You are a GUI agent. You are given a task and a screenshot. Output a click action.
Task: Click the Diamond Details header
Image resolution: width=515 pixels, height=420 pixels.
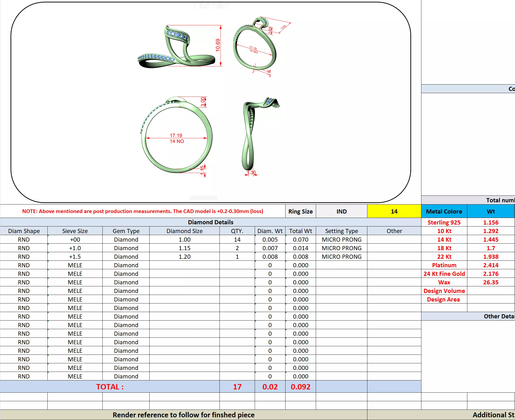pos(210,222)
